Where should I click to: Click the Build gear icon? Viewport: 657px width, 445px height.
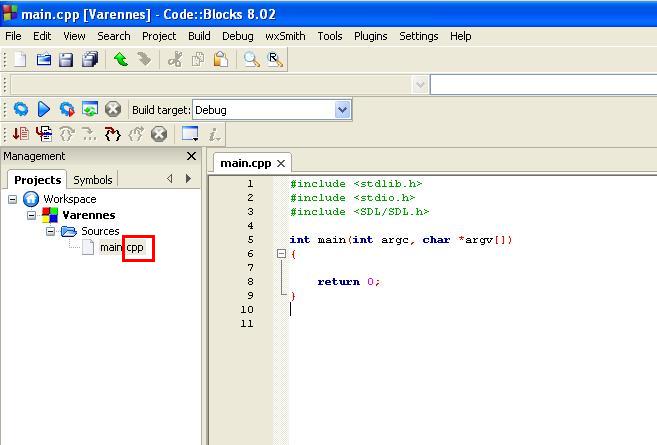click(x=21, y=109)
